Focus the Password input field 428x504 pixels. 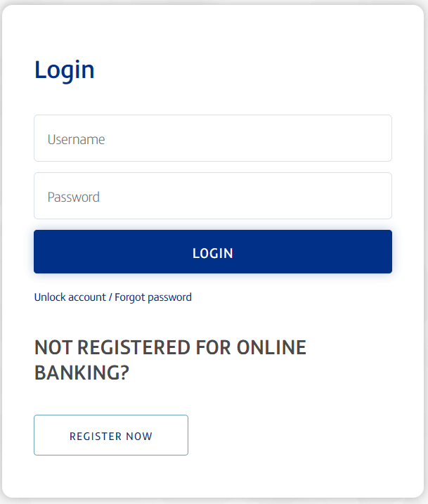tap(212, 196)
